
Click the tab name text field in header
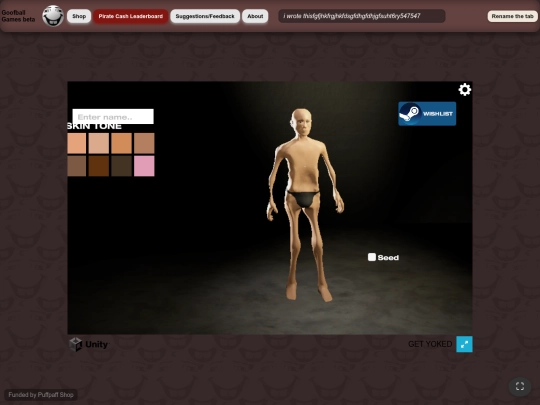pos(362,16)
